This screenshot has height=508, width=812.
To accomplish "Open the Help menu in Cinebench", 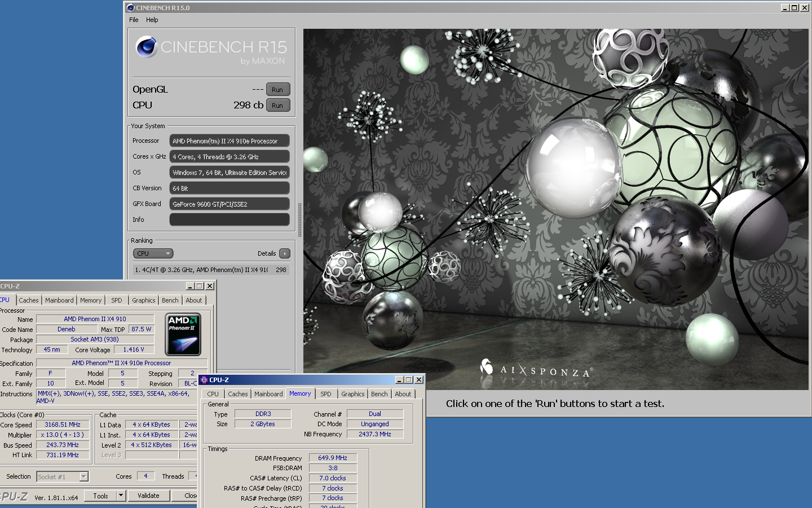I will coord(152,20).
